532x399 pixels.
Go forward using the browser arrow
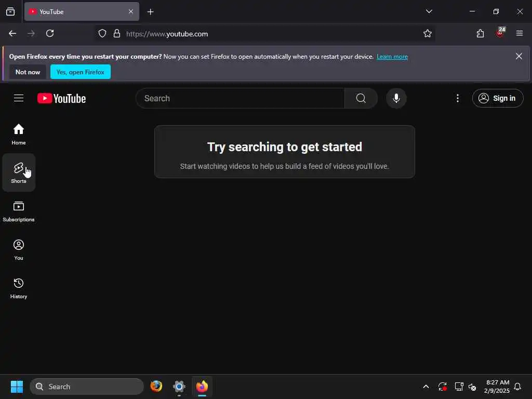click(31, 34)
